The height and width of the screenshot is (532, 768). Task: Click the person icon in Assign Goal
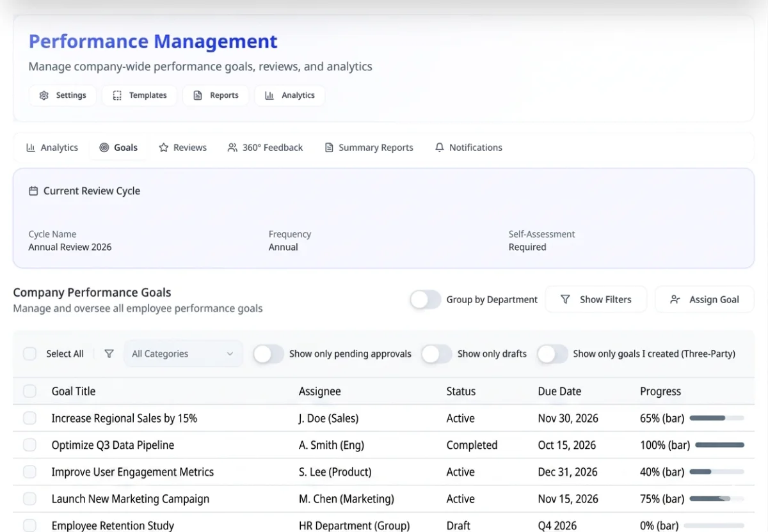click(x=675, y=299)
